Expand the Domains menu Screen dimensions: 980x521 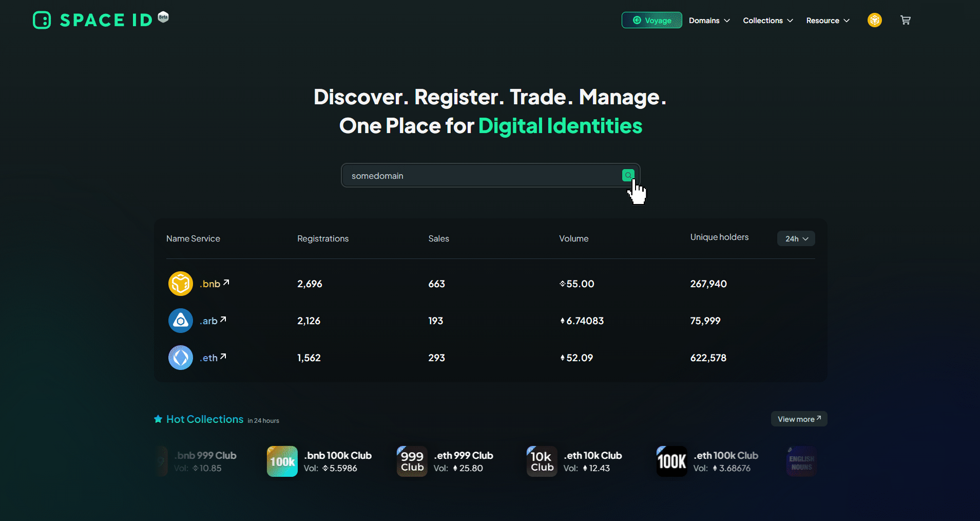pos(709,21)
